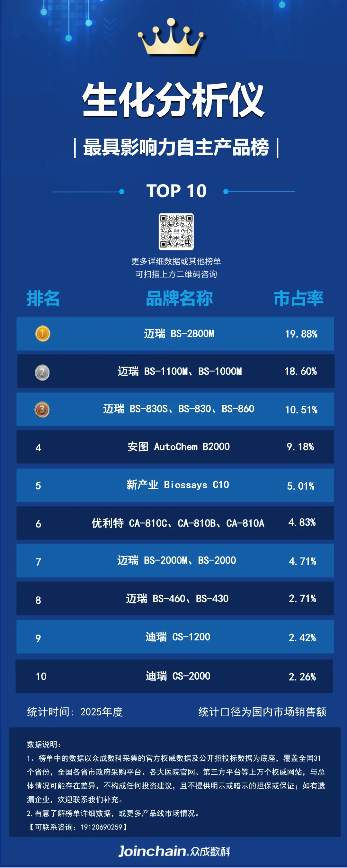Click the Joinchain 众成数科 logo
This screenshot has height=868, width=347.
pyautogui.click(x=174, y=851)
